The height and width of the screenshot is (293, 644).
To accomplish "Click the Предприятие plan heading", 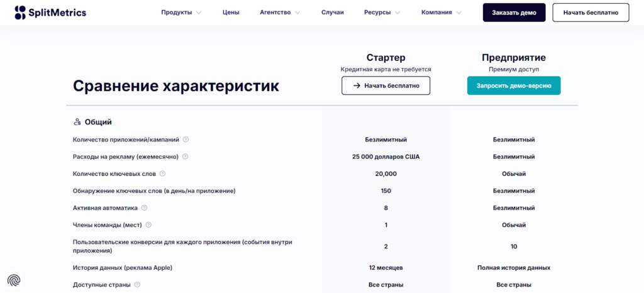I will (514, 57).
